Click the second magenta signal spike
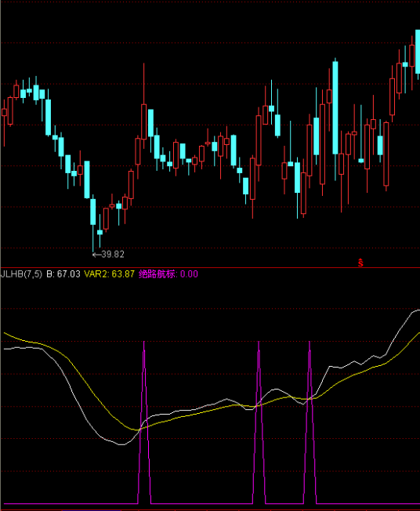The height and width of the screenshot is (511, 420). [259, 421]
